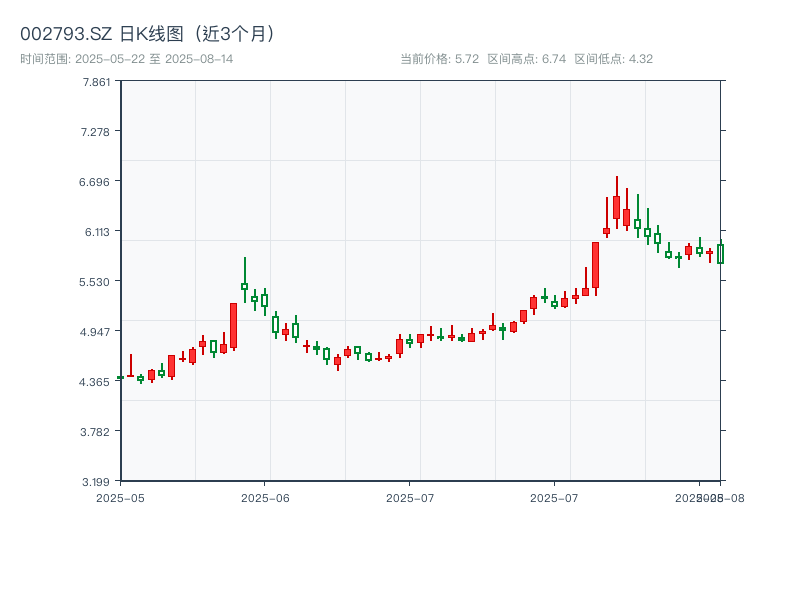This screenshot has width=800, height=600.
Task: Click the 当前价格 5.72 label
Action: point(439,59)
